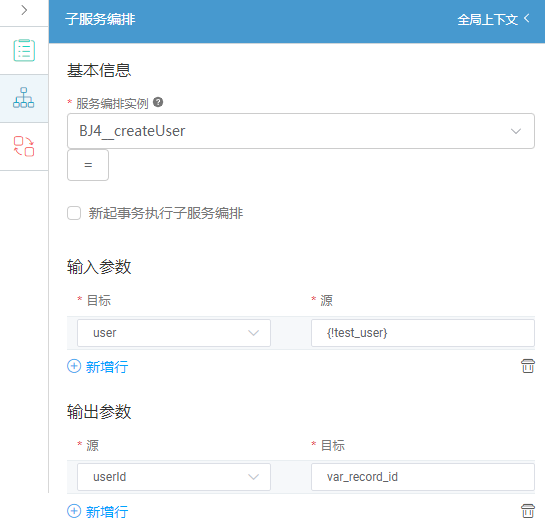
Task: Click the plus icon for 新增行 under 输出参数
Action: 74,511
